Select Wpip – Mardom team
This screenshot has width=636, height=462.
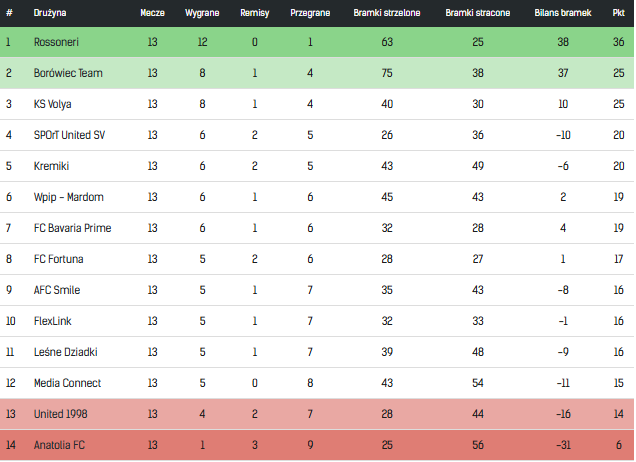(69, 197)
